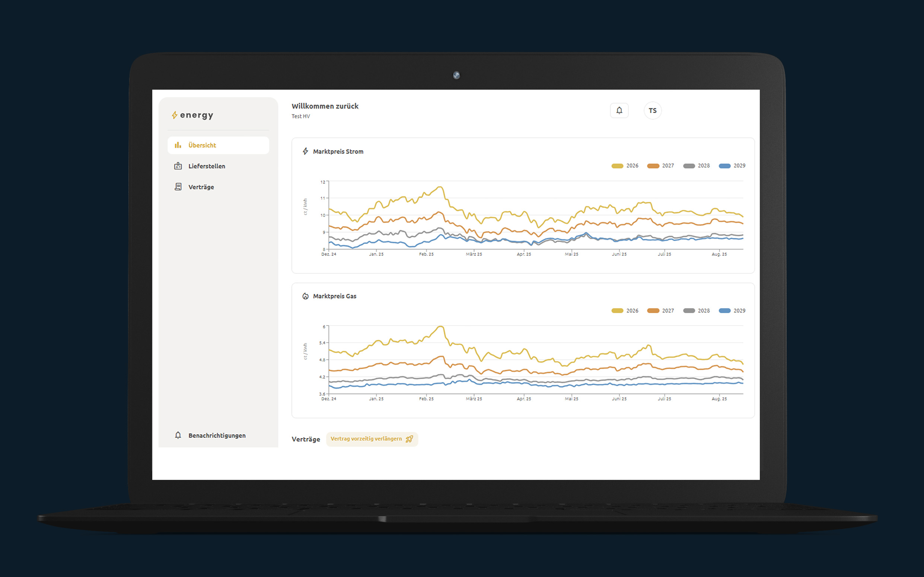924x577 pixels.
Task: Open the Lieferstellen menu item
Action: pos(207,166)
